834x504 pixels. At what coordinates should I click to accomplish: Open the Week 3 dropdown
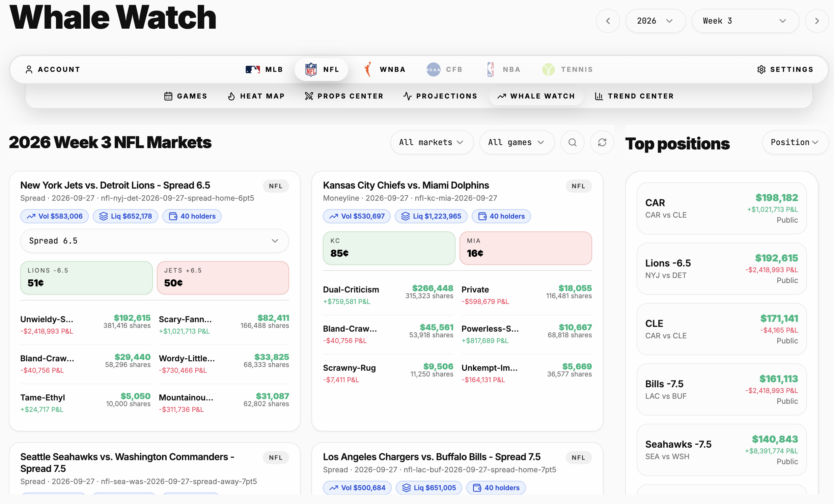coord(745,21)
